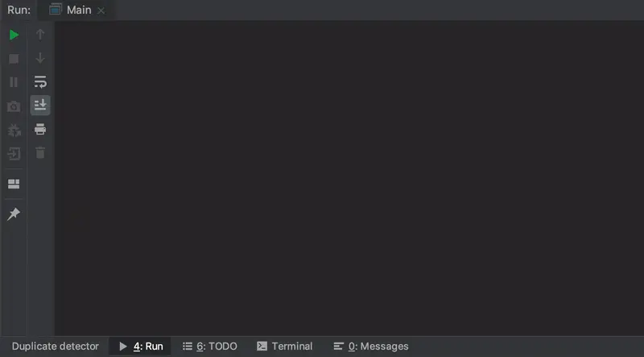The height and width of the screenshot is (357, 644).
Task: Open the Duplicate detector tool window
Action: tap(56, 347)
